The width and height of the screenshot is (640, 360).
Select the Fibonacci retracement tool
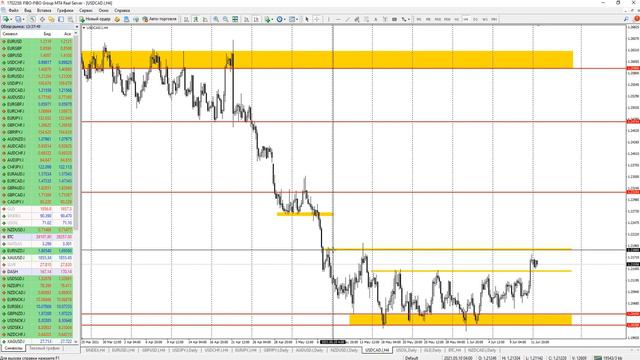[367, 19]
